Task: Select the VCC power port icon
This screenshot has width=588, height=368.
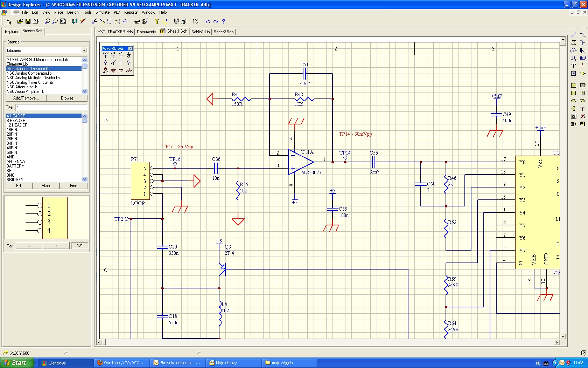Action: click(x=106, y=55)
